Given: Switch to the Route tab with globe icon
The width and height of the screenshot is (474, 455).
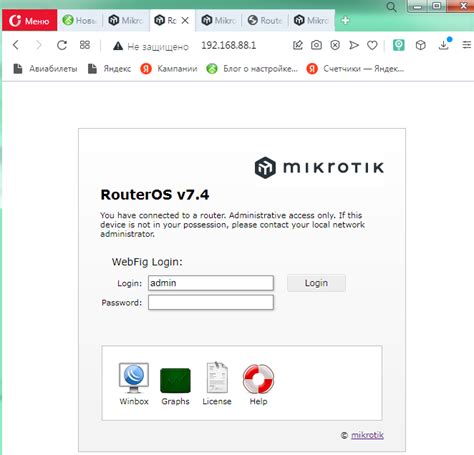Looking at the screenshot, I should 265,21.
